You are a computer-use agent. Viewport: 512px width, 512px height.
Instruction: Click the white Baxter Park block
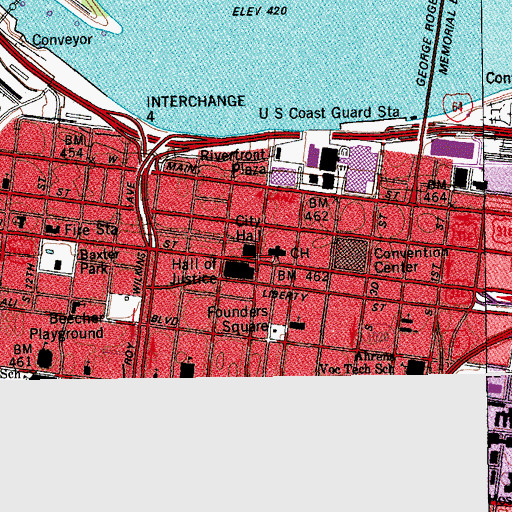tap(58, 258)
